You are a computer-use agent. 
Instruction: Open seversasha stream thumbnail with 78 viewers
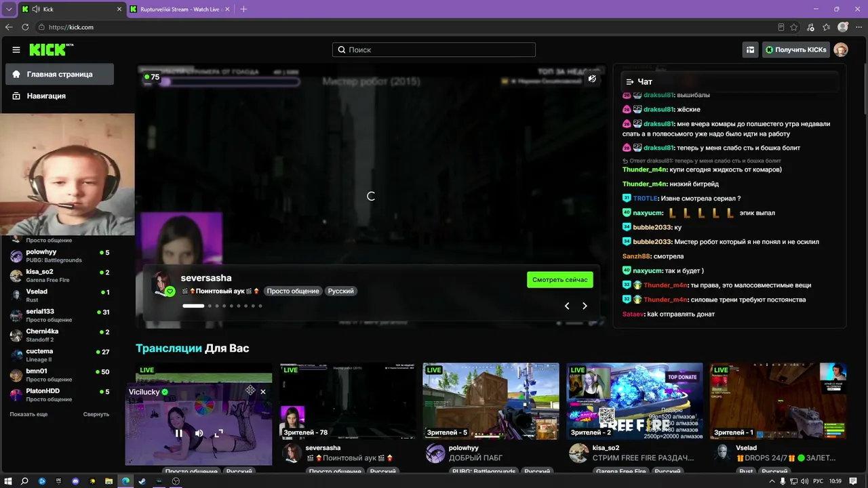348,401
